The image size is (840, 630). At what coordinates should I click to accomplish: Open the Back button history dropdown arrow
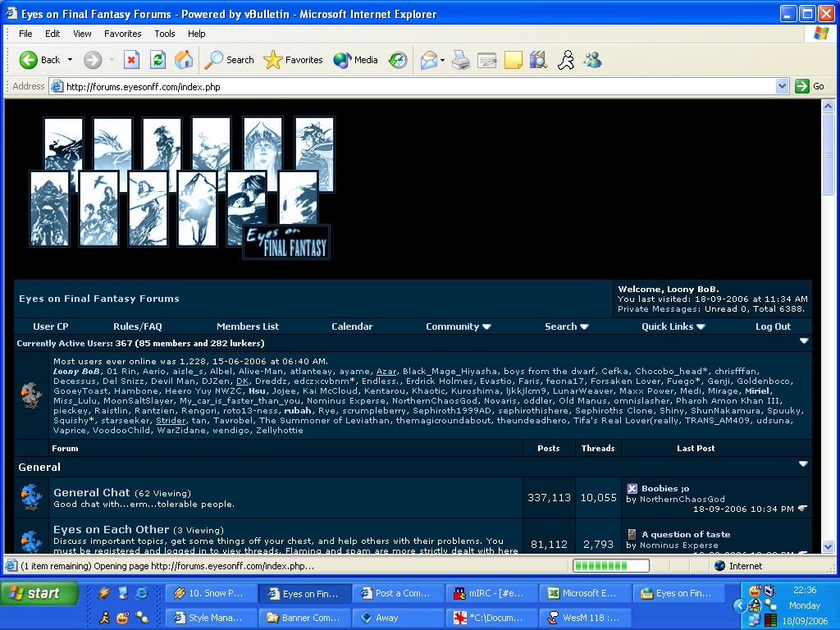pos(70,59)
